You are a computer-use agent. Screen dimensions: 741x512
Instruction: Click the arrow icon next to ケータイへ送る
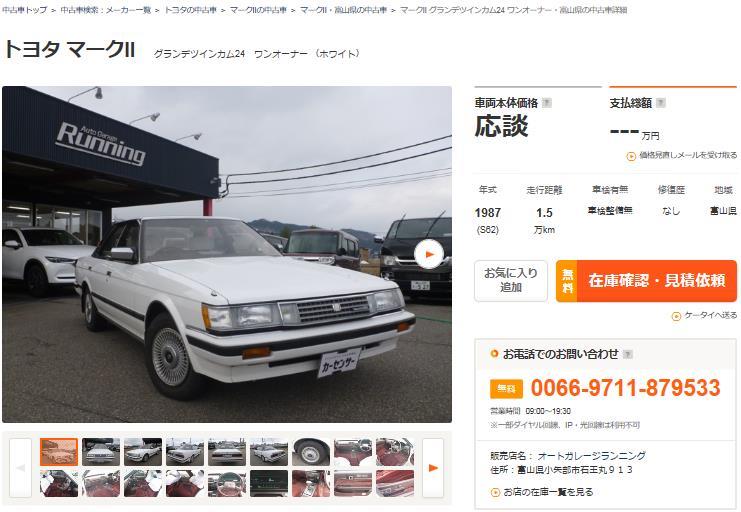click(x=676, y=316)
